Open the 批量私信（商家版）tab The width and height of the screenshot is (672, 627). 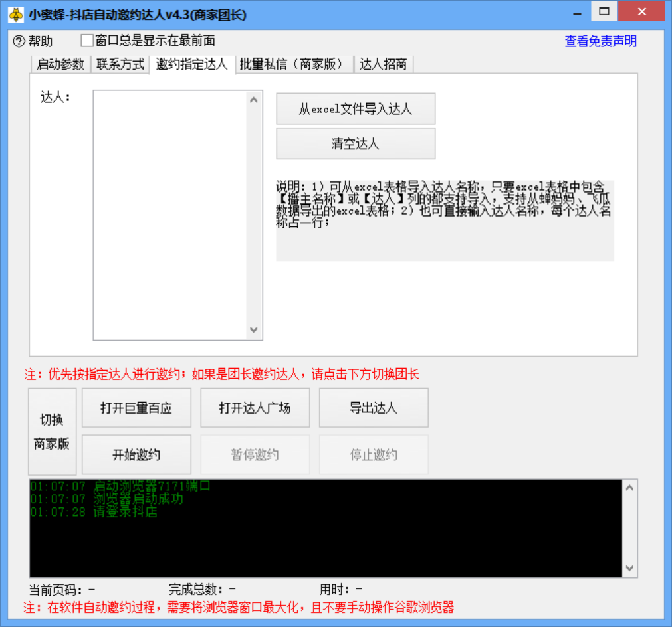point(290,65)
